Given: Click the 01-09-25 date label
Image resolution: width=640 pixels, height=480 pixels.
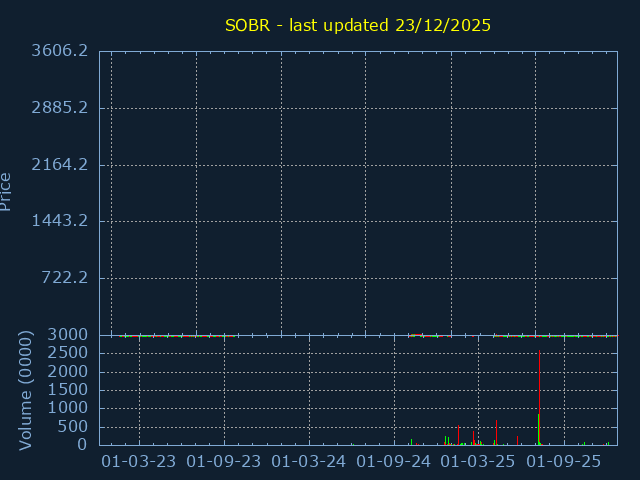Looking at the screenshot, I should point(564,462).
